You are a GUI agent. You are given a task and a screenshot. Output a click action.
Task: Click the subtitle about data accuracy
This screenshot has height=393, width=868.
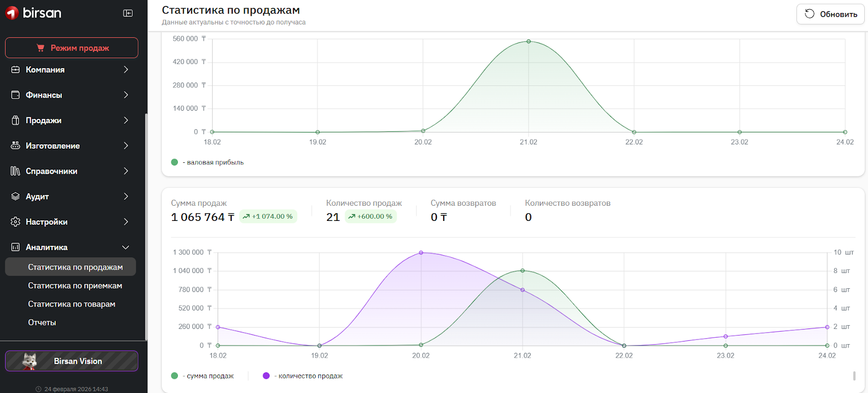234,22
